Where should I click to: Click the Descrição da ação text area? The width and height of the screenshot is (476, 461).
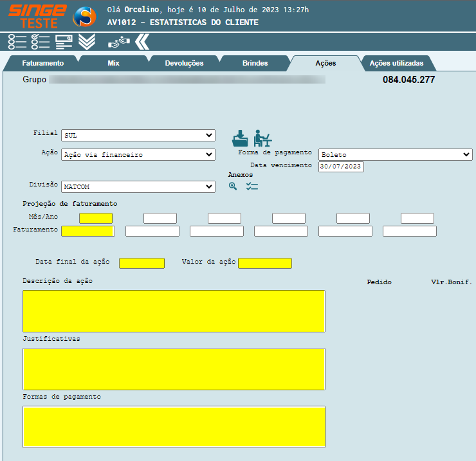point(174,311)
